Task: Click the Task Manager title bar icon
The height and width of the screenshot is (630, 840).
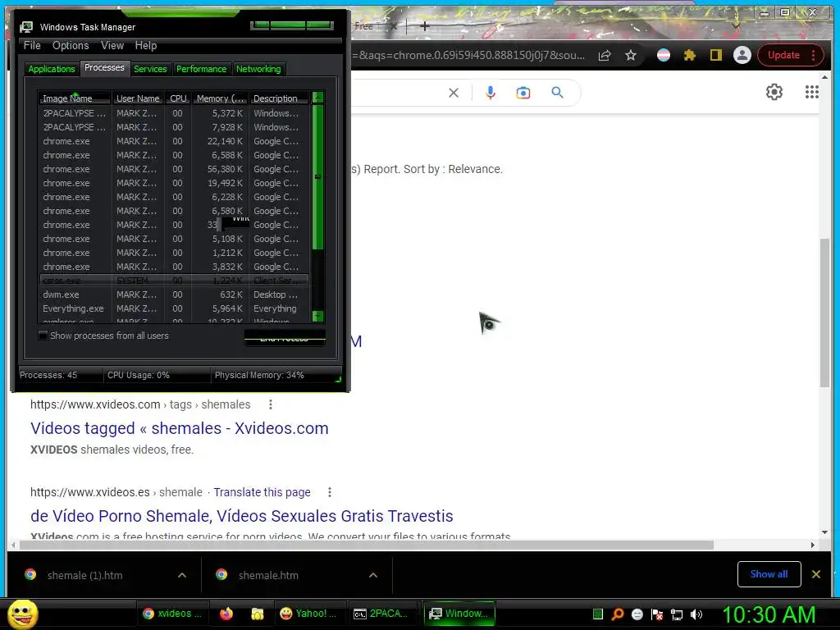Action: pos(26,27)
